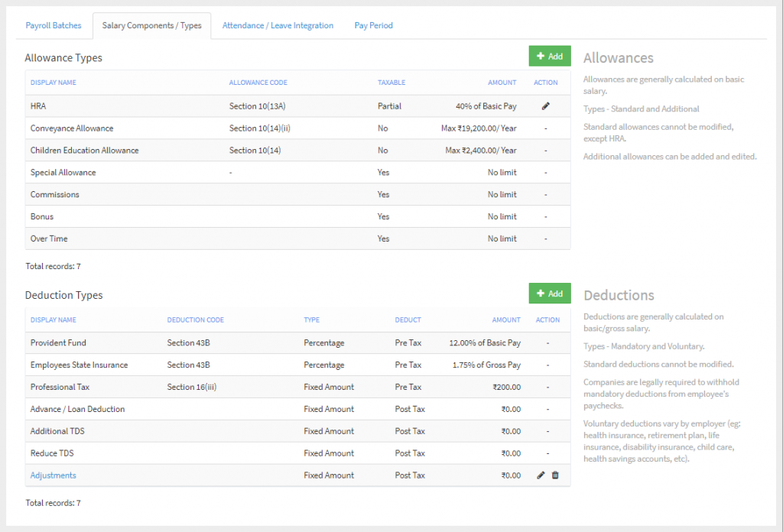Open the Adjustments deduction link
Image resolution: width=783 pixels, height=532 pixels.
click(x=54, y=475)
